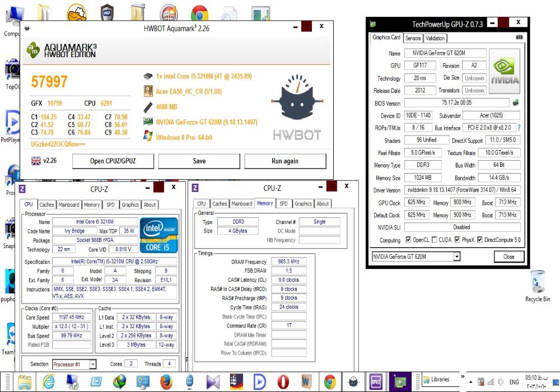Switch to the purple CPU-Z taskbar button

pyautogui.click(x=376, y=382)
